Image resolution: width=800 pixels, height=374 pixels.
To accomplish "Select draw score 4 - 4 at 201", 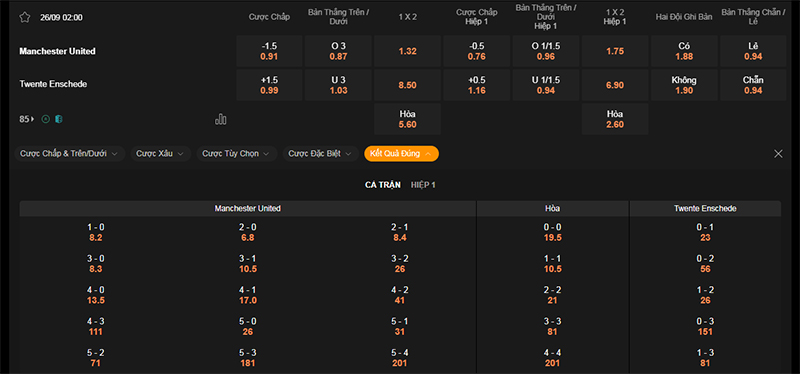I will click(553, 358).
